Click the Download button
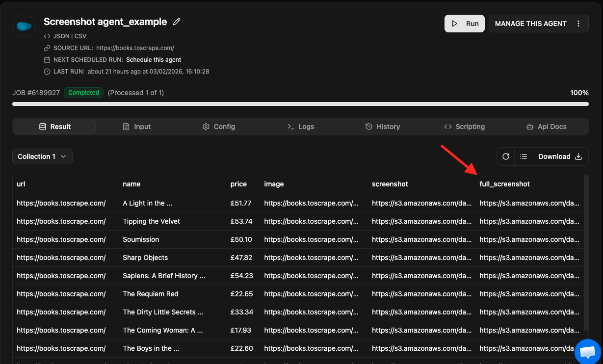This screenshot has width=603, height=364. click(560, 156)
